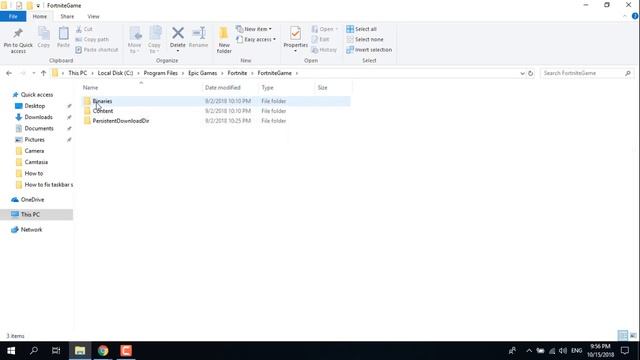The image size is (640, 360).
Task: Create a New folder
Action: pyautogui.click(x=224, y=40)
